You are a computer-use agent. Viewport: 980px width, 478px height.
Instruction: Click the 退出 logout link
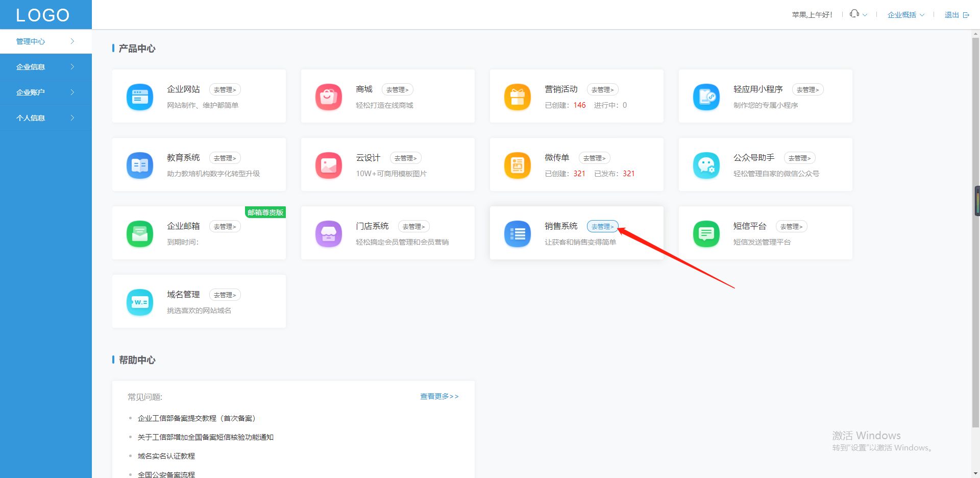point(952,15)
